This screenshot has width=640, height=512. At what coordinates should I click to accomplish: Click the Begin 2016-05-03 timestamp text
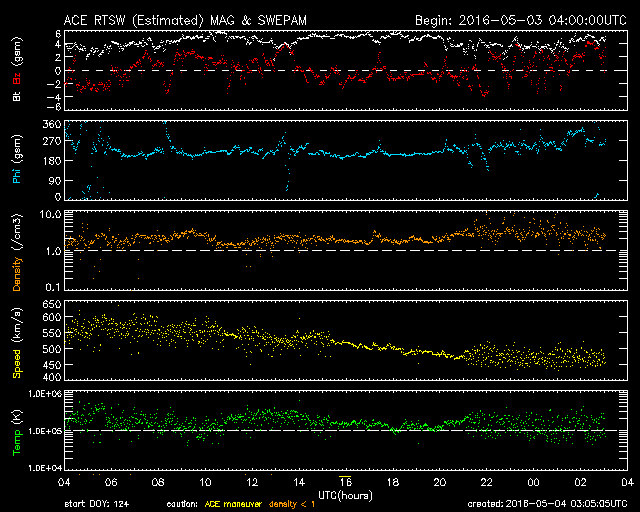tap(521, 20)
